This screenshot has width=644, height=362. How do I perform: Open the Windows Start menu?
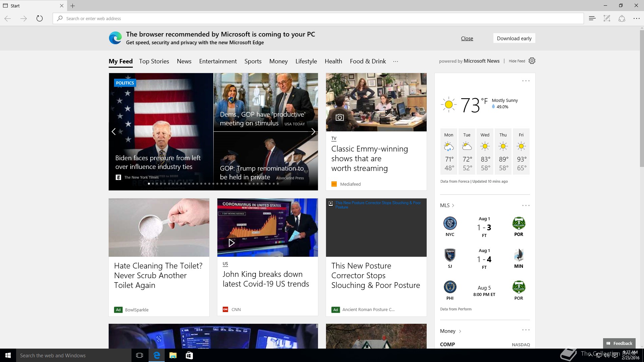(x=8, y=355)
